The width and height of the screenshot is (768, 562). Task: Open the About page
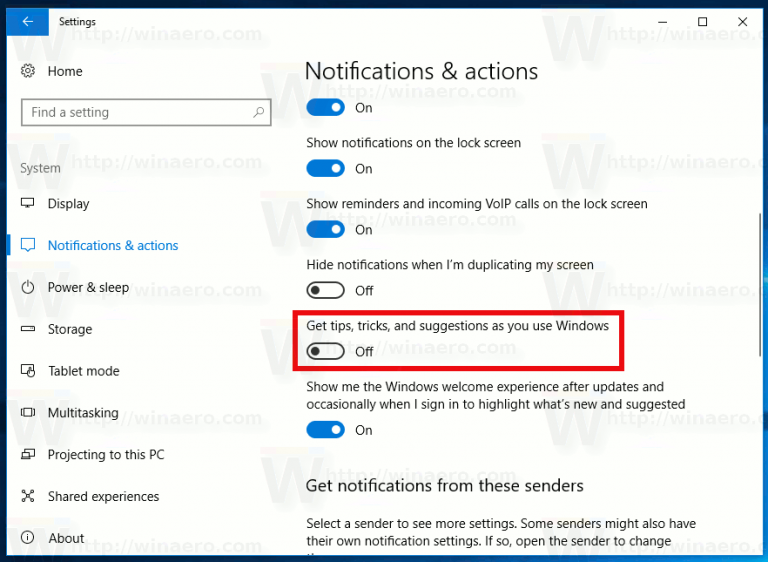[x=66, y=538]
